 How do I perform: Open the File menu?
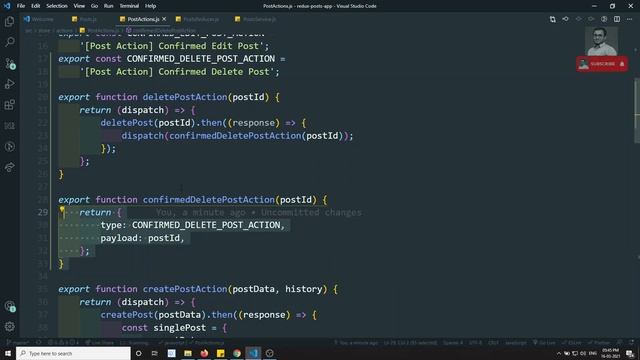(x=21, y=6)
